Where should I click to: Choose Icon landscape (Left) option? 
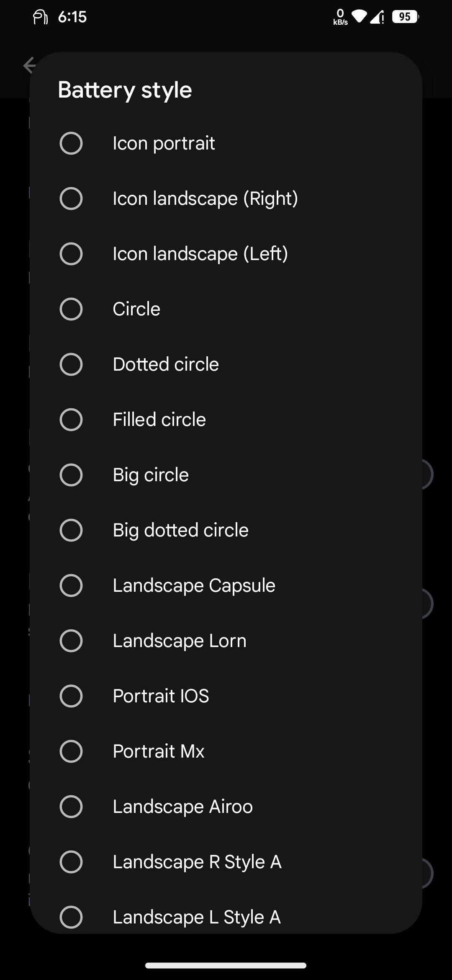pyautogui.click(x=226, y=254)
